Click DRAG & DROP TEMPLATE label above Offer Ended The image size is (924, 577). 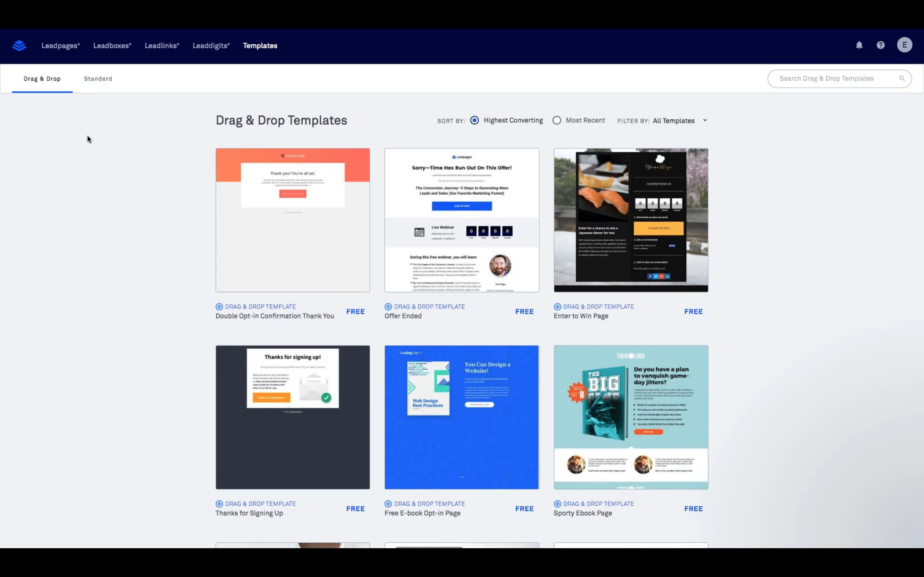pos(429,307)
